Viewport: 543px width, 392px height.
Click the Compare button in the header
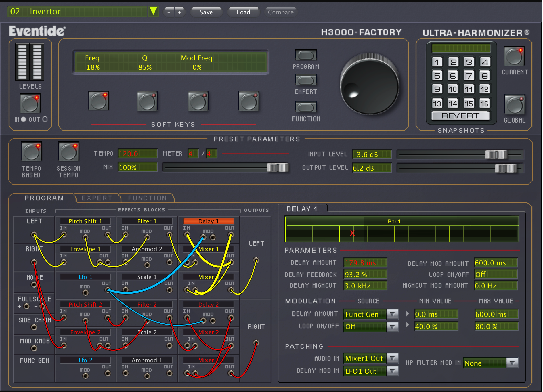[281, 12]
